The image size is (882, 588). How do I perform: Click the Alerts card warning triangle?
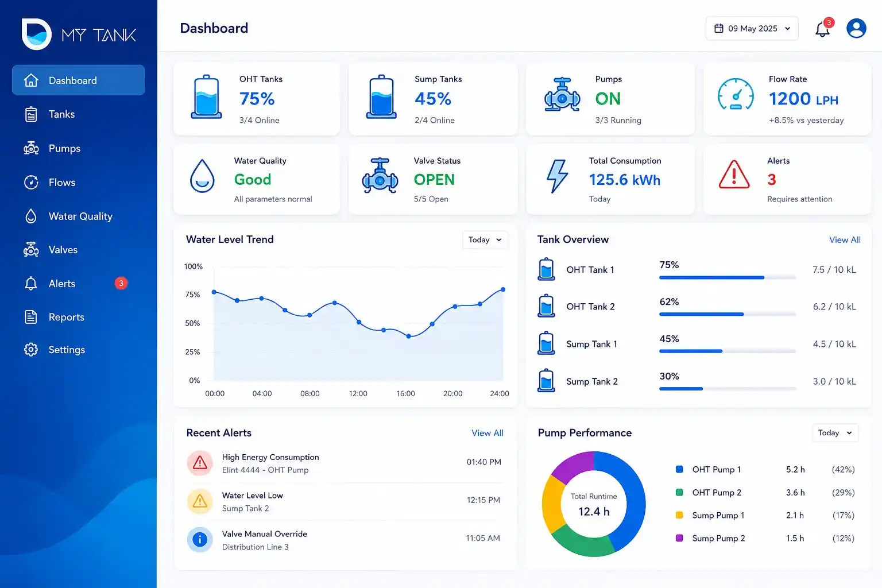[734, 174]
